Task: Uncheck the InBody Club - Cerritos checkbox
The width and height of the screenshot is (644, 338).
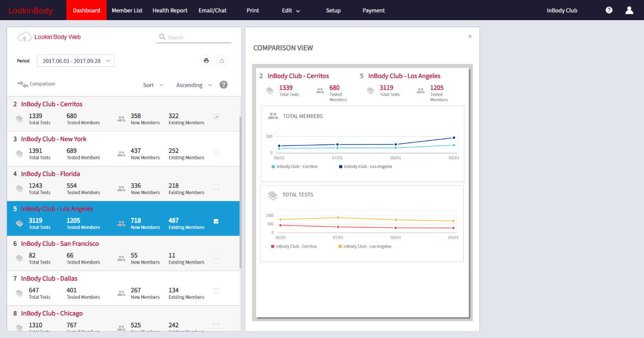Action: (216, 117)
